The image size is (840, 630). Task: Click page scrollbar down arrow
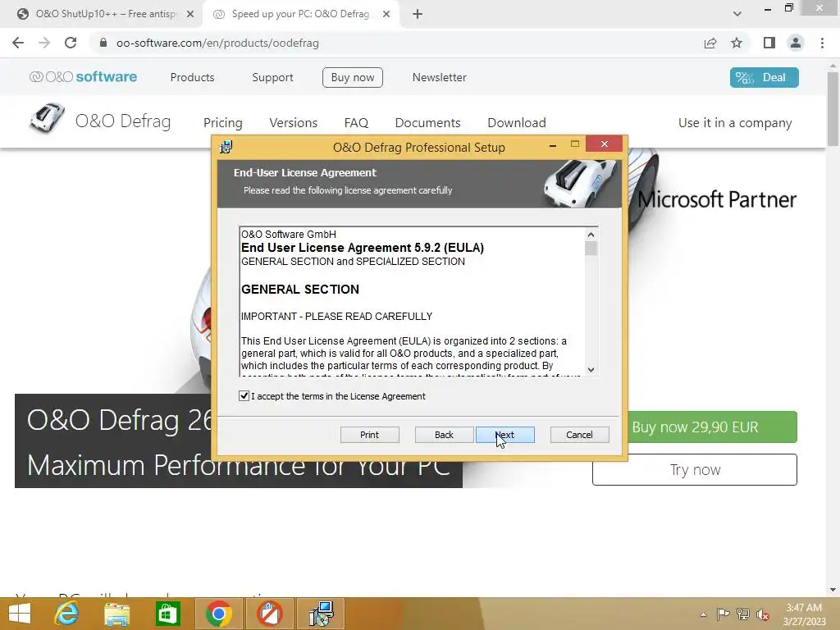833,590
